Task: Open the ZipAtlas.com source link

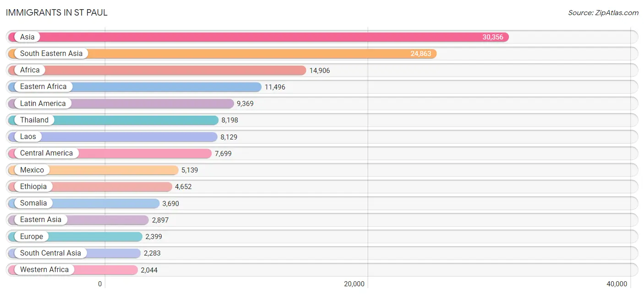Action: coord(603,13)
